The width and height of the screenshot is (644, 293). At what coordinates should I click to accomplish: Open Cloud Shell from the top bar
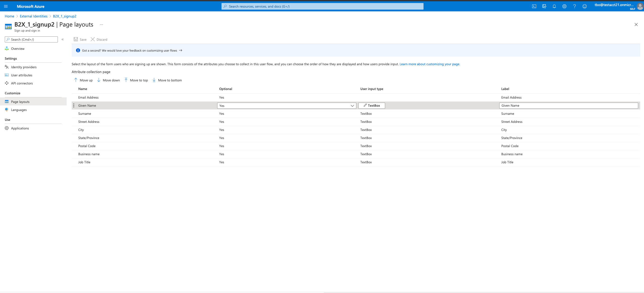tap(534, 6)
